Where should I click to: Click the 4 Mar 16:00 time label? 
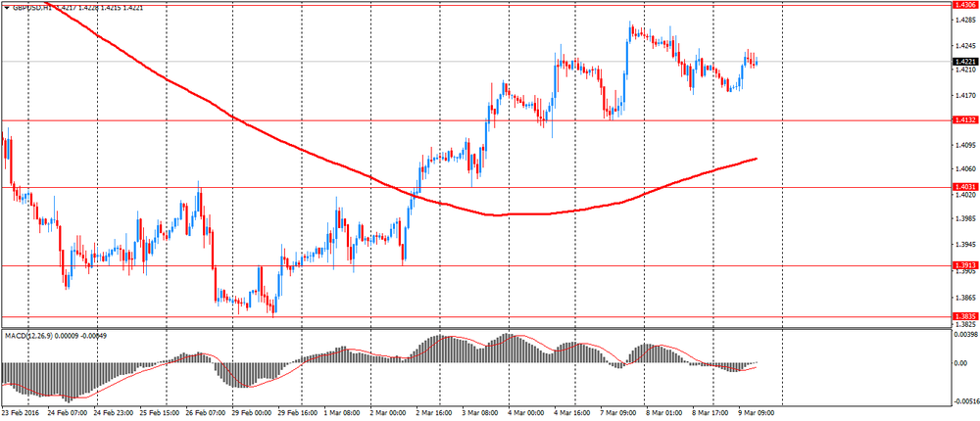(572, 413)
